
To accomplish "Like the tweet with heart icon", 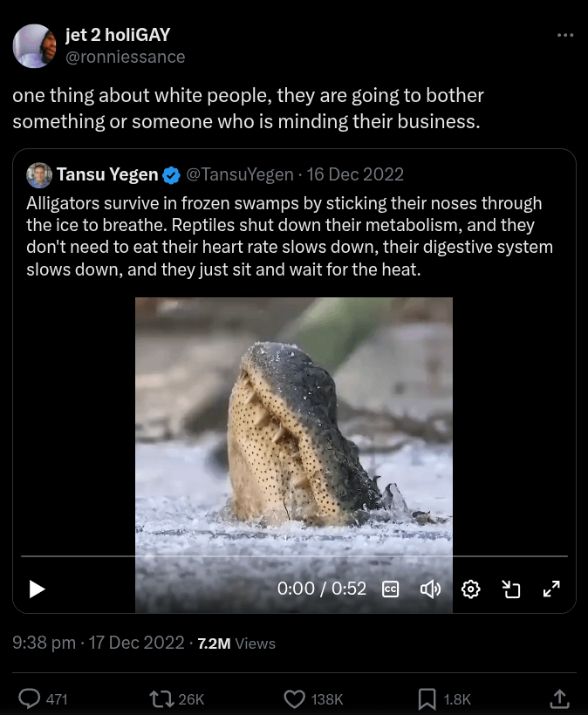I will click(x=296, y=698).
